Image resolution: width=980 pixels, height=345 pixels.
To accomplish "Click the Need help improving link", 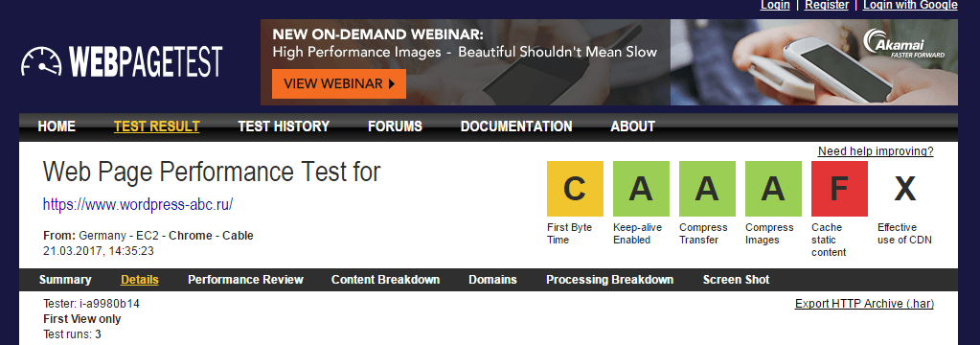I will [876, 151].
